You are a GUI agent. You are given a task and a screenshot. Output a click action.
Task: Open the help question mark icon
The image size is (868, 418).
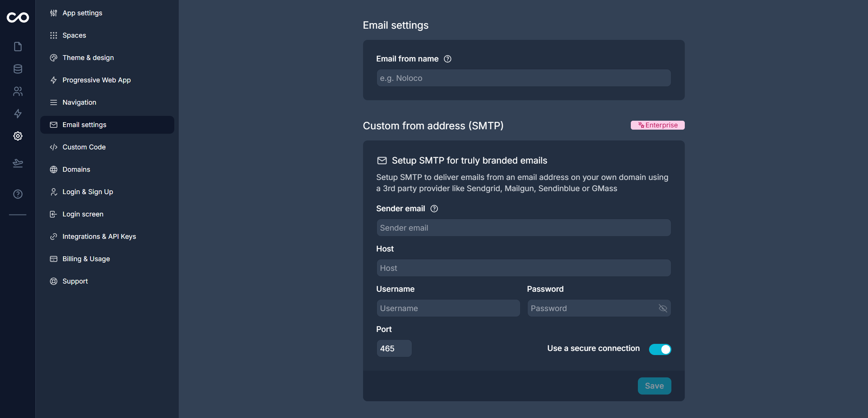[18, 194]
